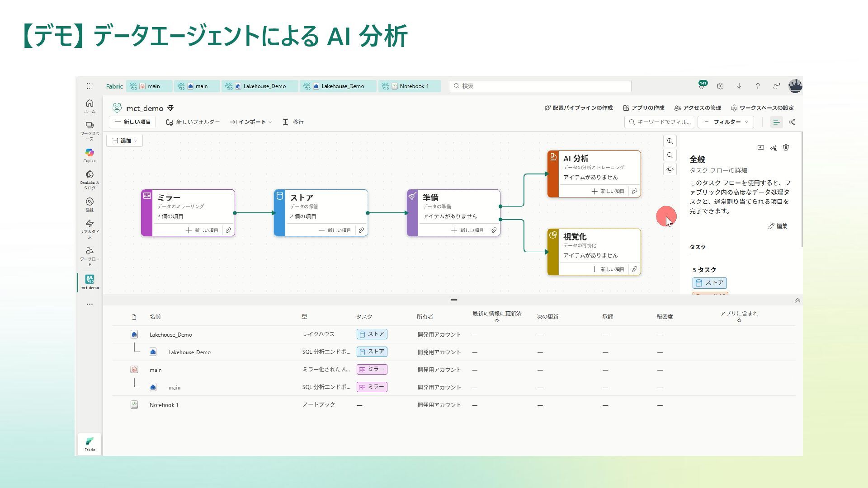Click attach item clip icon on ミラー task
868x488 pixels.
(x=228, y=230)
